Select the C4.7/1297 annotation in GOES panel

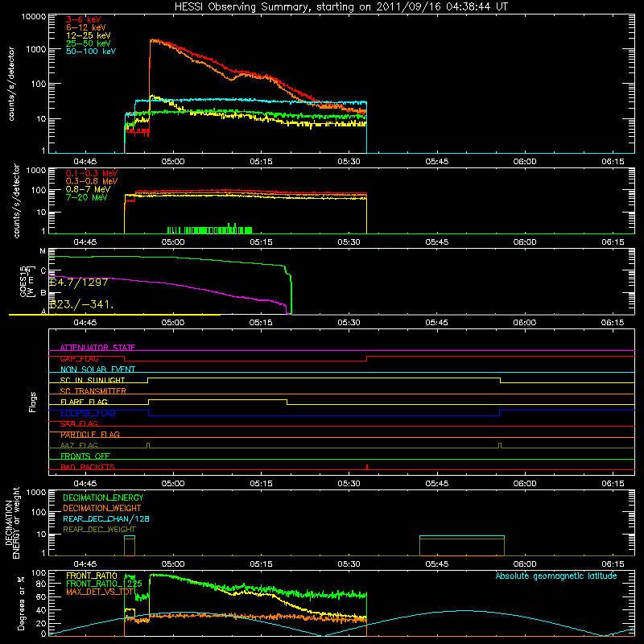coord(78,283)
